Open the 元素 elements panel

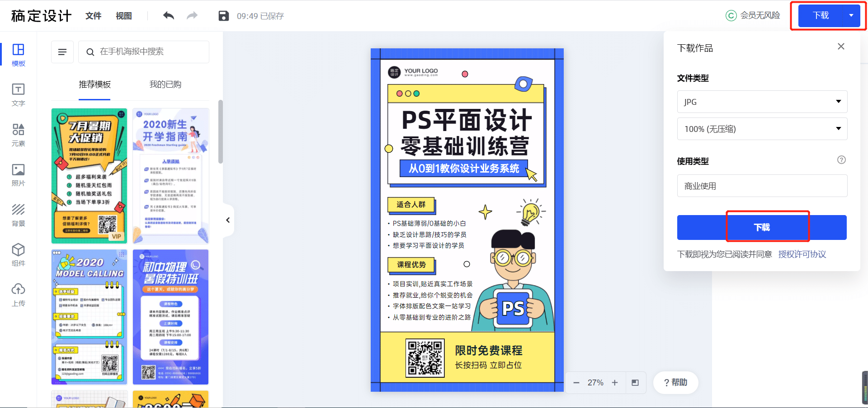tap(18, 135)
